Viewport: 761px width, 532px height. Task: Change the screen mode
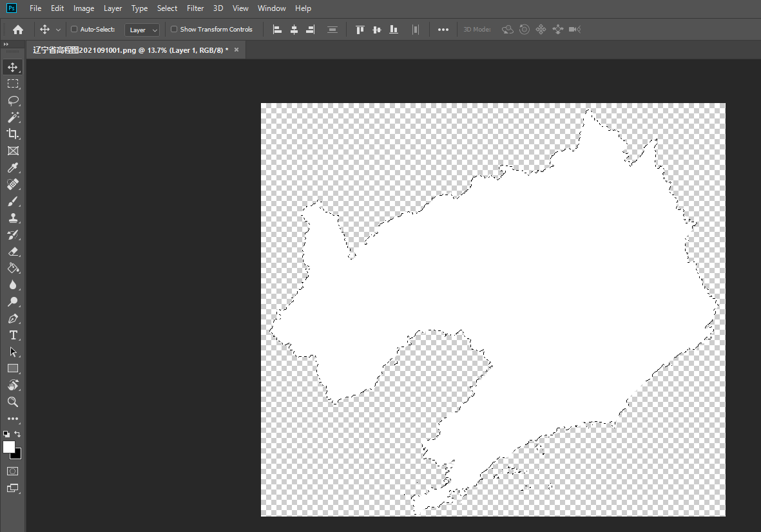13,488
